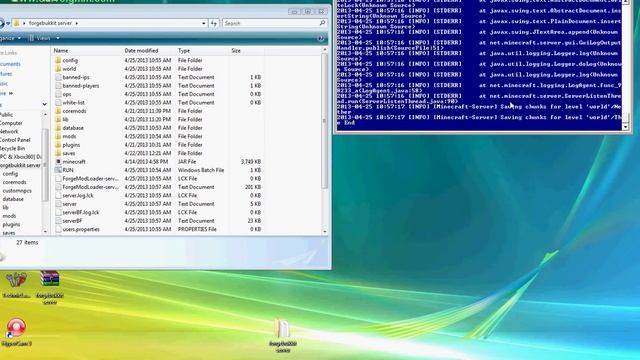This screenshot has width=640, height=360.
Task: Select the users.properties file icon
Action: pyautogui.click(x=58, y=229)
